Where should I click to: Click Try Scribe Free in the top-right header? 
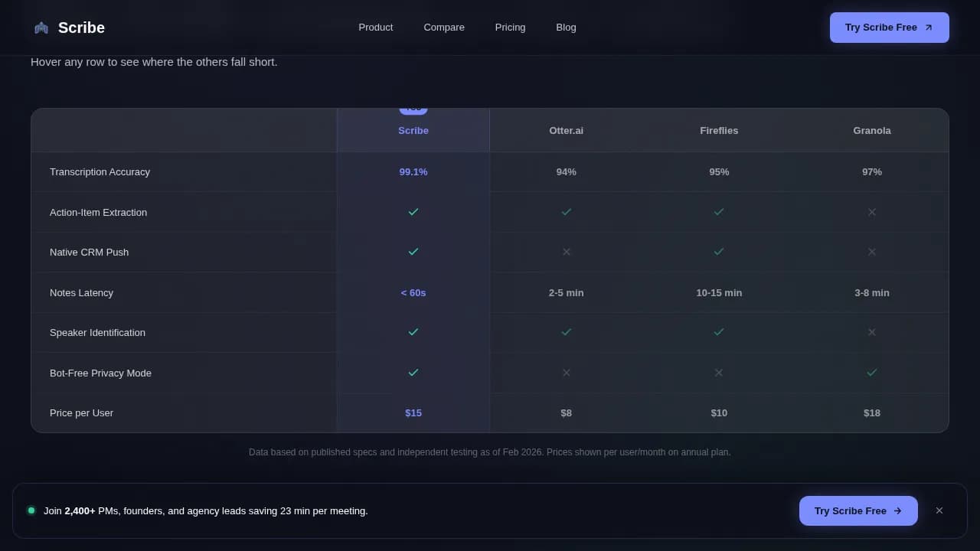coord(889,27)
